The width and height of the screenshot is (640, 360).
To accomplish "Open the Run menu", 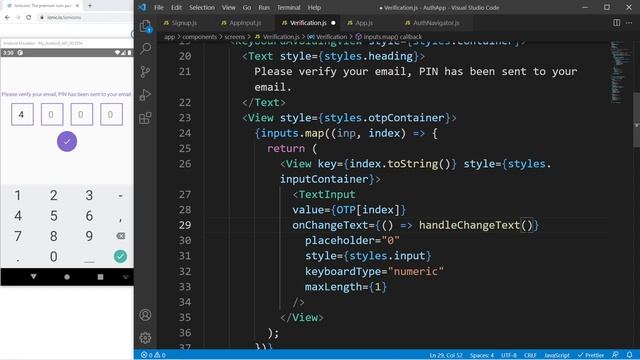I will pyautogui.click(x=264, y=7).
